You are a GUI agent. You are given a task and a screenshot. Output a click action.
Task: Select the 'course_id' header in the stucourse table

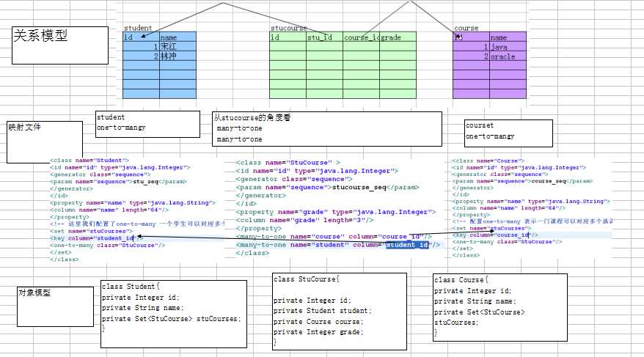tap(362, 37)
